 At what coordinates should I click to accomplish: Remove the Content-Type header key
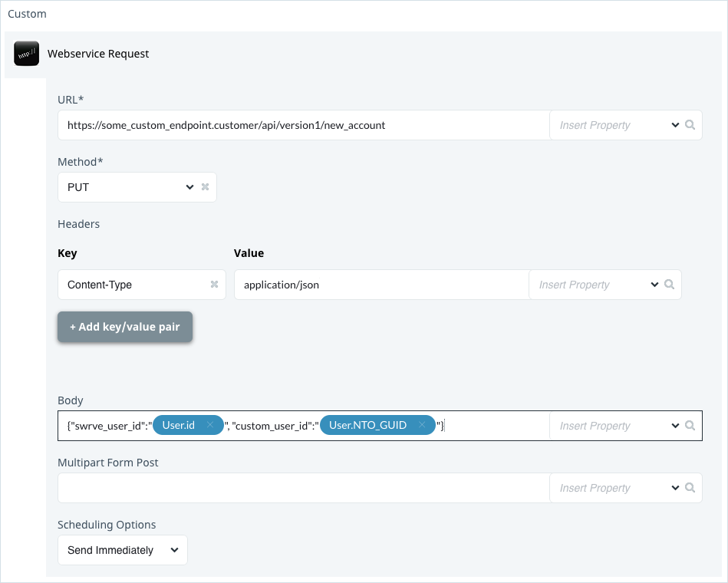point(215,284)
